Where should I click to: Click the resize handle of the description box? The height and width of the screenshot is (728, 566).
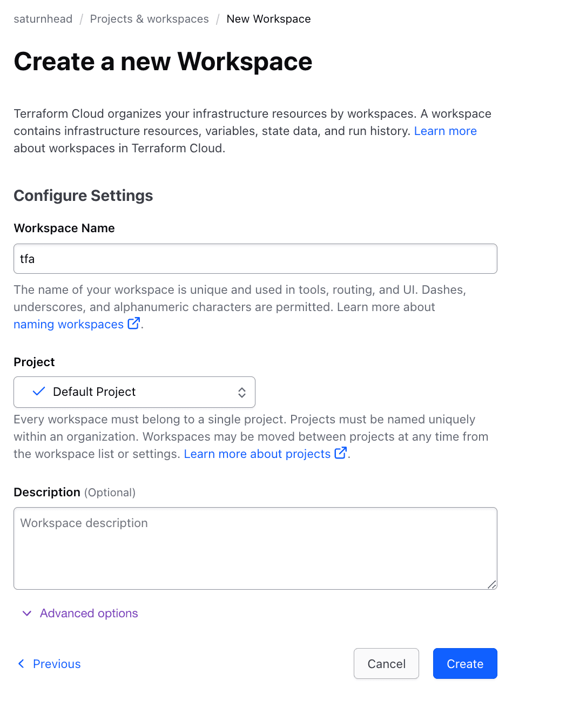pyautogui.click(x=493, y=584)
